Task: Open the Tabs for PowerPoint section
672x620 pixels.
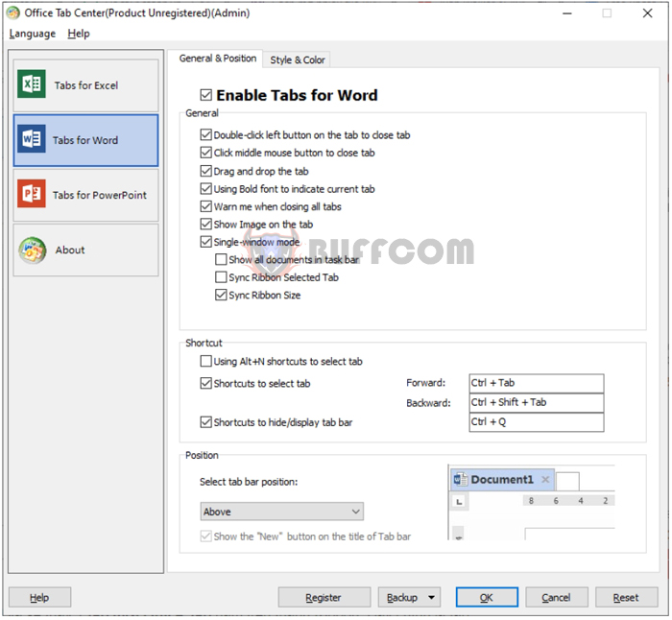Action: pos(85,195)
